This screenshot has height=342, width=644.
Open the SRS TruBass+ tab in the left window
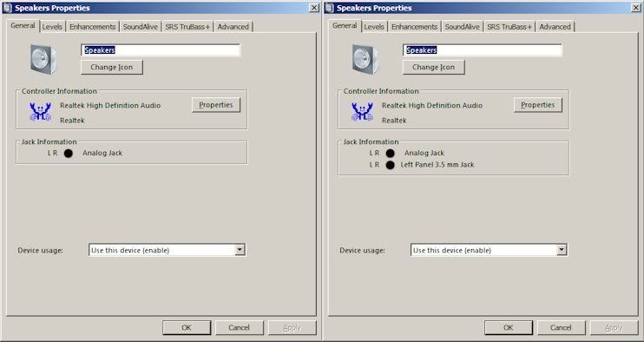click(x=187, y=27)
